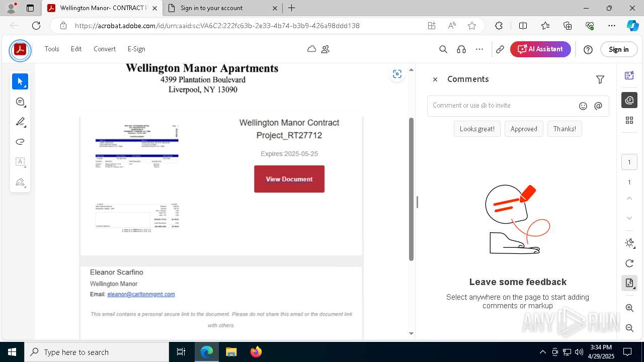644x362 pixels.
Task: Open File Explorer from the taskbar
Action: tap(231, 352)
